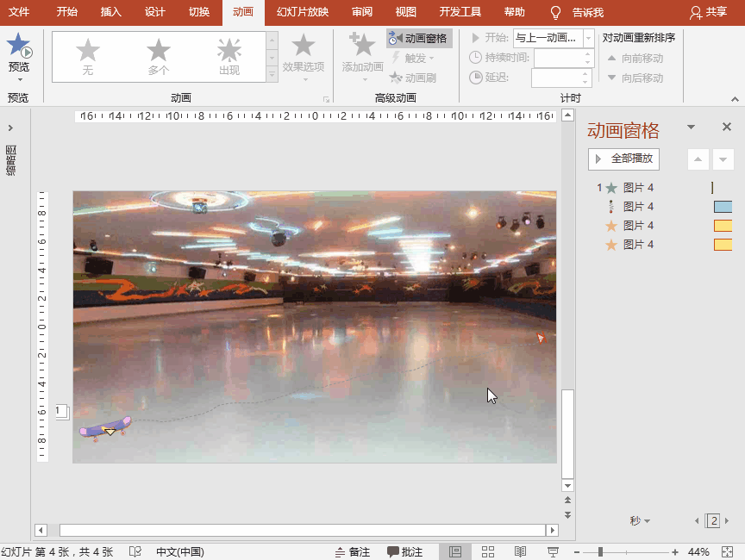Switch to the Design tab
Screen dimensions: 745x560
pos(155,12)
